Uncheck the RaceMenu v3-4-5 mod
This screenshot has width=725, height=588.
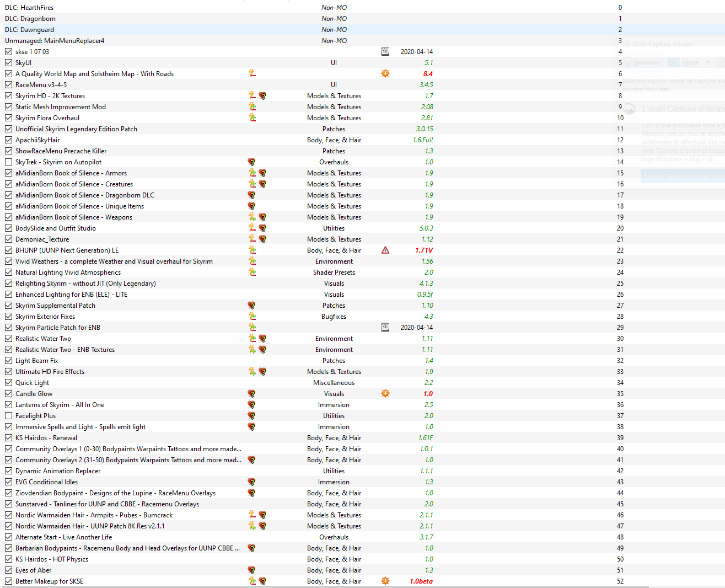(8, 84)
